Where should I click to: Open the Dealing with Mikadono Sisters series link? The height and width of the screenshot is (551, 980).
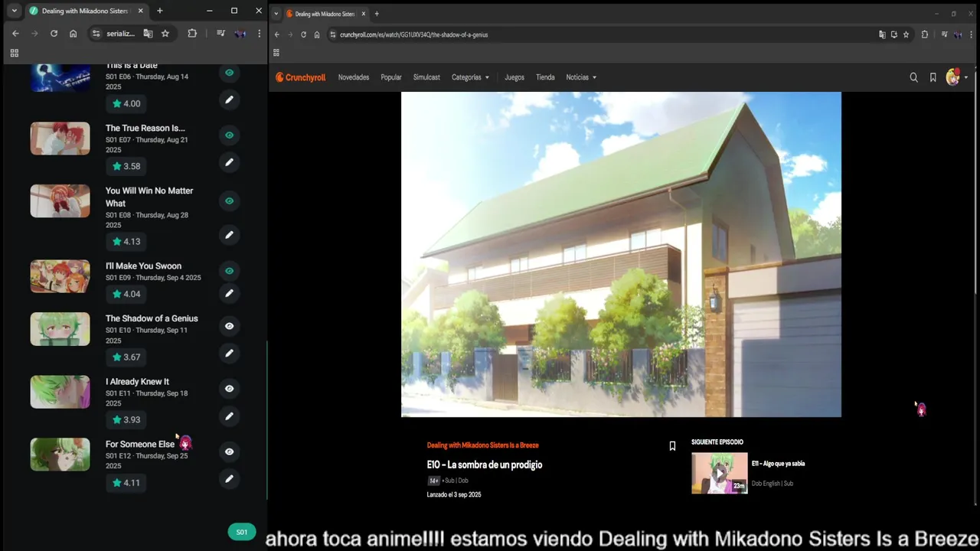(482, 445)
